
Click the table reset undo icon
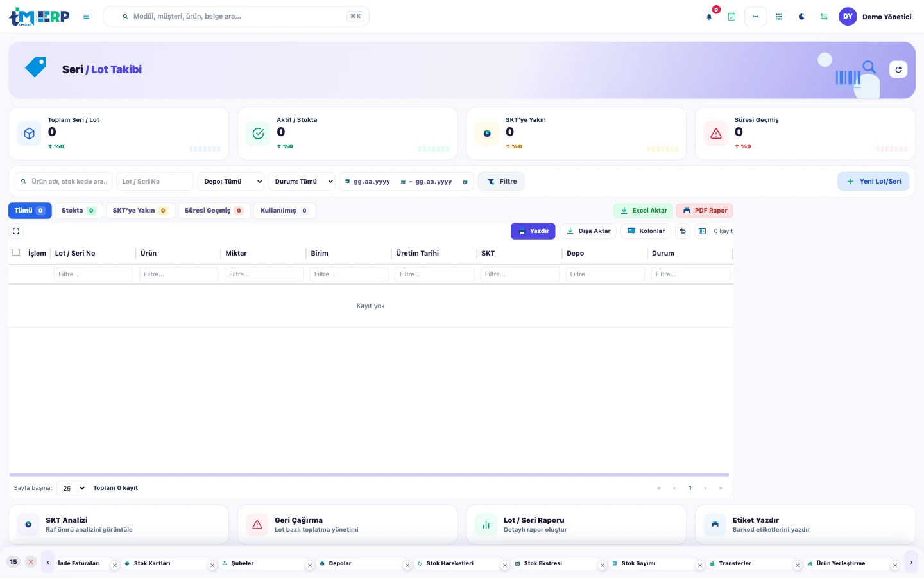pos(683,231)
